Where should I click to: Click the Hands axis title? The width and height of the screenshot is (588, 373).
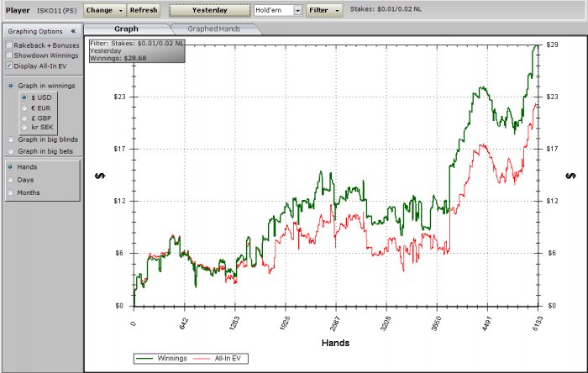[x=336, y=343]
